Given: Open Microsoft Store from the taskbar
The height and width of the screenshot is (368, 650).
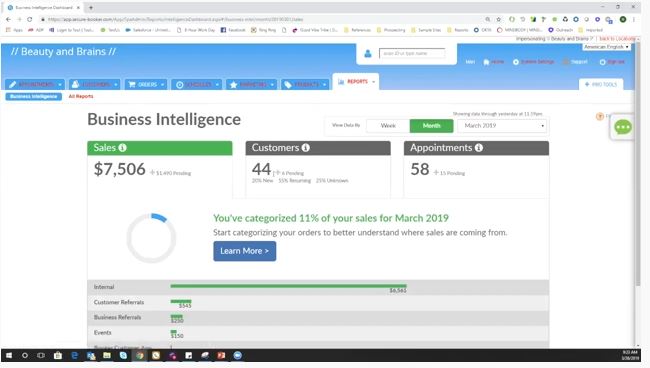Looking at the screenshot, I should coord(58,356).
